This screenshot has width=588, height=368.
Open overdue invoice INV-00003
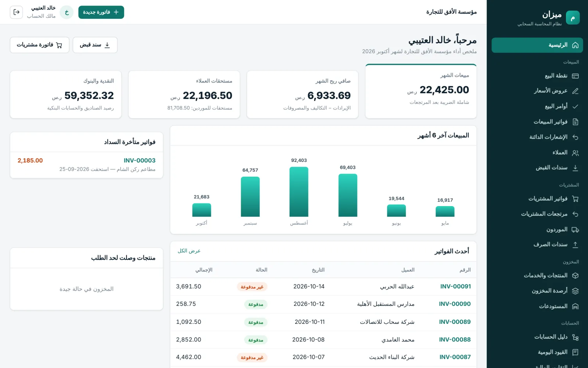coord(140,160)
